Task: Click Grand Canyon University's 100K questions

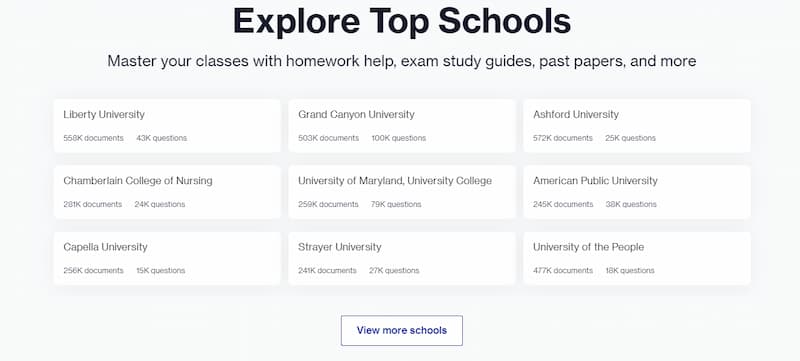Action: coord(398,138)
